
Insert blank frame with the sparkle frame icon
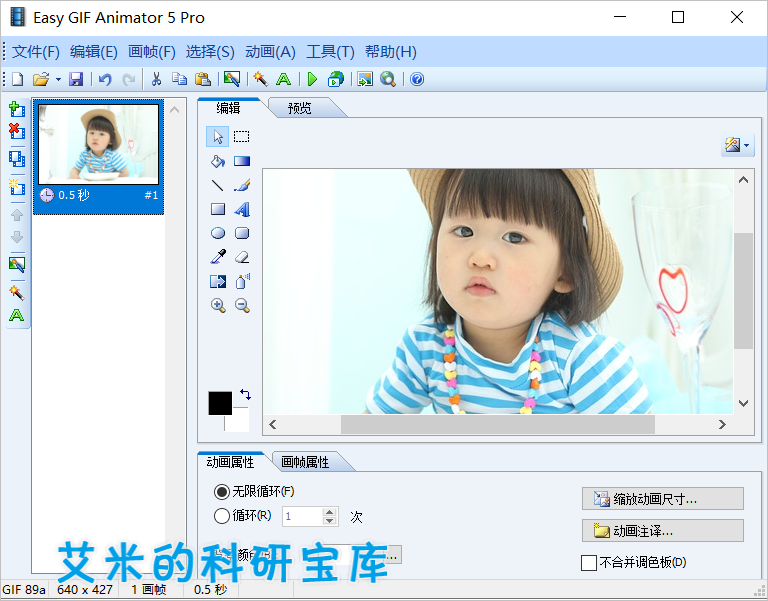[x=17, y=187]
